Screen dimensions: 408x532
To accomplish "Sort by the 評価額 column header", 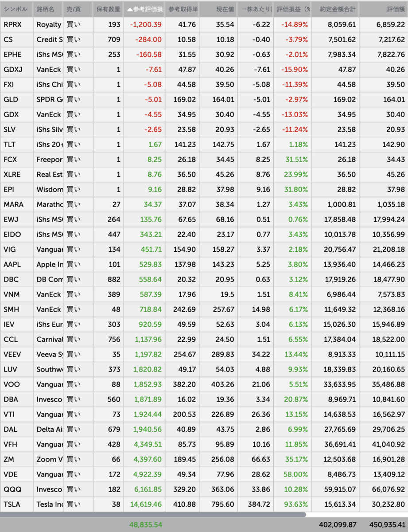I will point(384,9).
